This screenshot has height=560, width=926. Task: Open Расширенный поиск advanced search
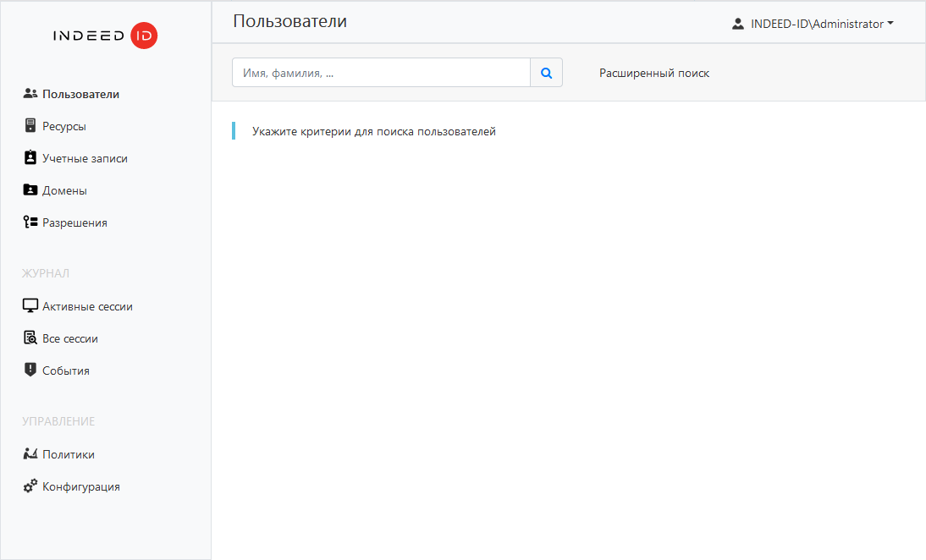pyautogui.click(x=654, y=74)
